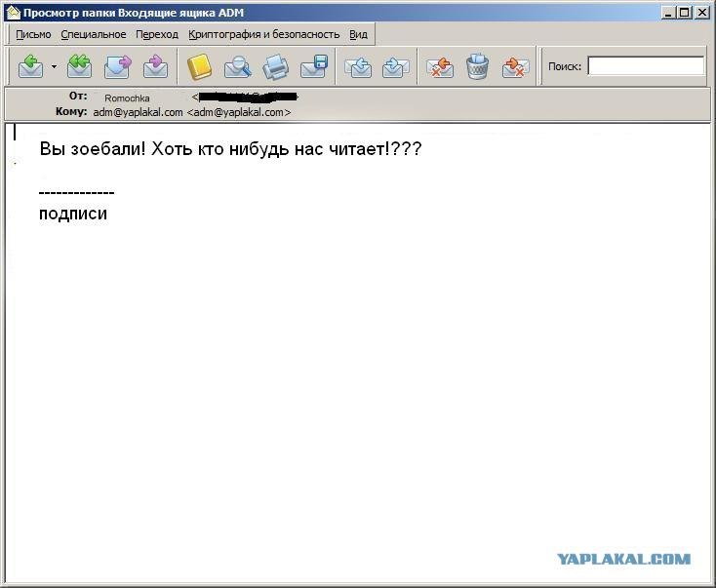Screen dimensions: 716x588
Task: Go to previous message with left-arrow envelope icon
Action: click(x=358, y=66)
